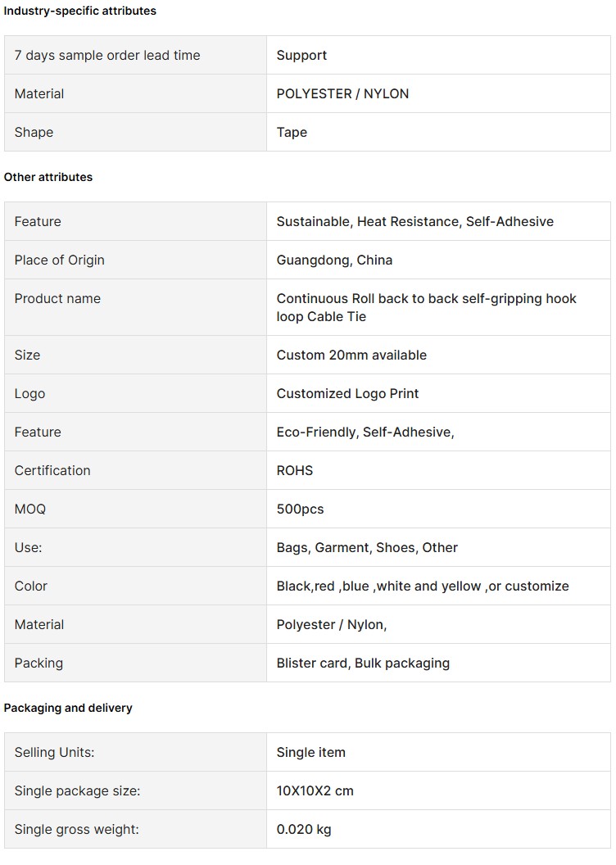Click the Blister card, Bulk packaging value
Image resolution: width=616 pixels, height=865 pixels.
pyautogui.click(x=363, y=663)
